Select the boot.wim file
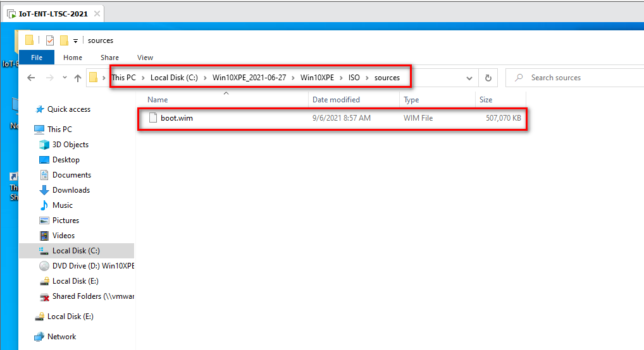This screenshot has height=350, width=644. click(x=332, y=118)
